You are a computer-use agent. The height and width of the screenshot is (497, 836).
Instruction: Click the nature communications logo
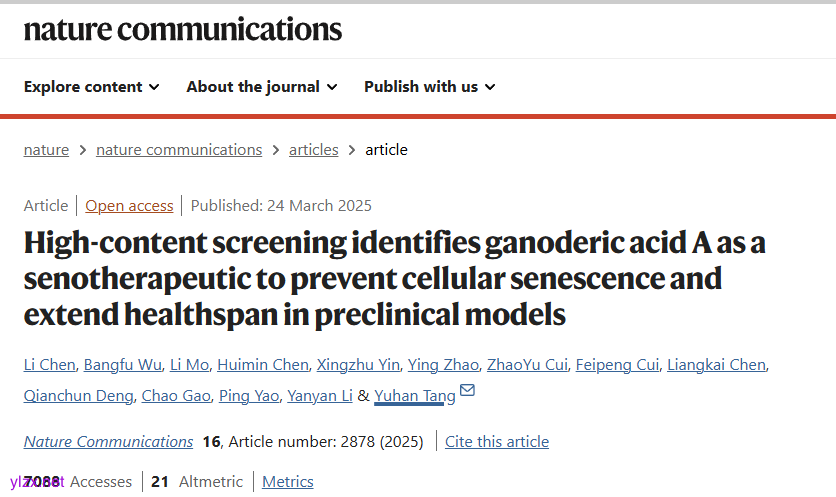pyautogui.click(x=183, y=30)
